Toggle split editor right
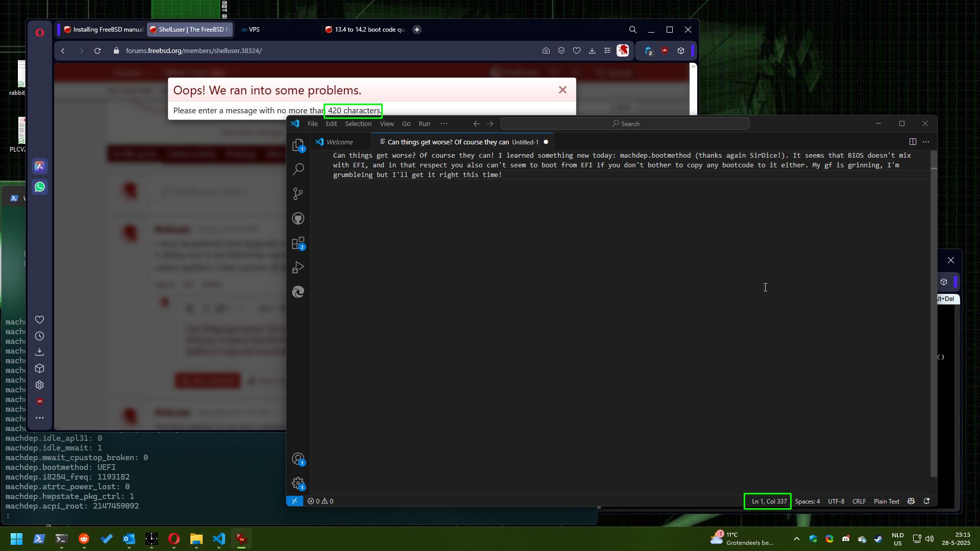 pos(913,142)
